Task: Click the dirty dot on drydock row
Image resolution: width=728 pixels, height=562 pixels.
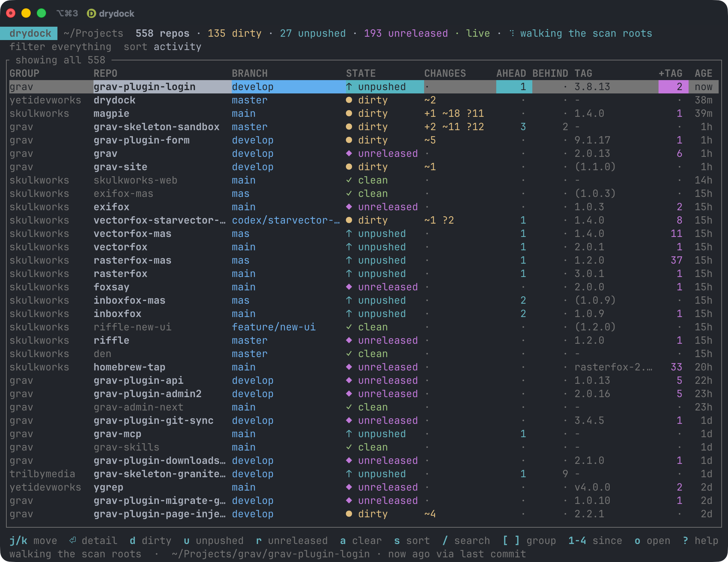Action: click(349, 100)
